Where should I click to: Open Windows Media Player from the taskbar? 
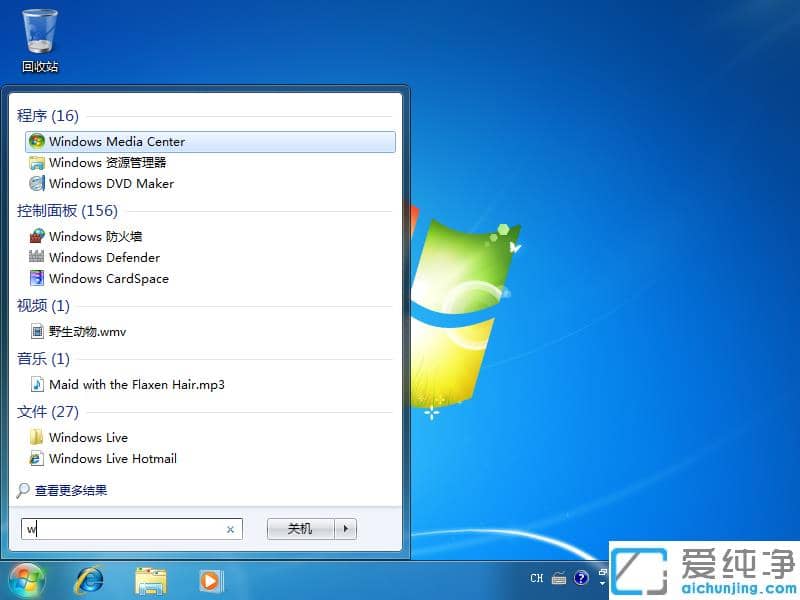(x=209, y=580)
